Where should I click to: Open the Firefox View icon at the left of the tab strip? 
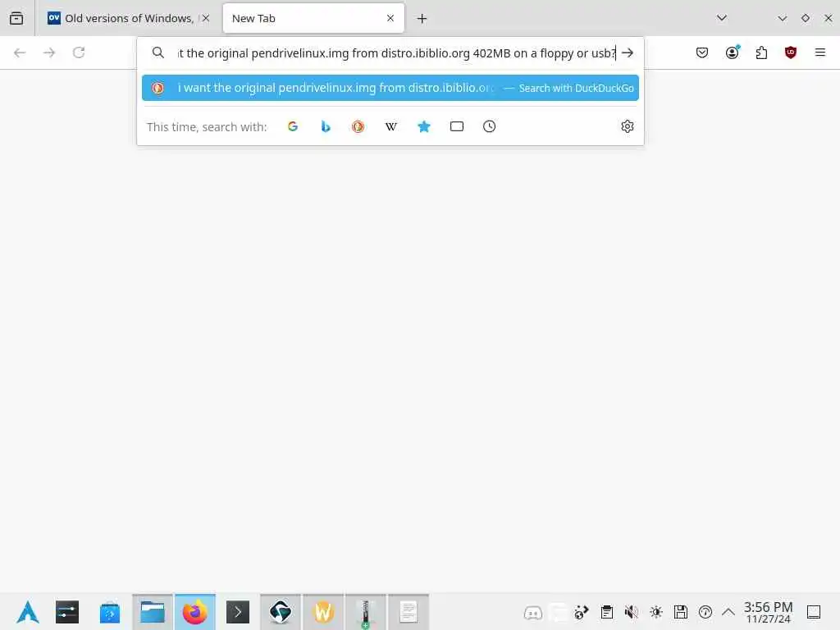(x=16, y=18)
